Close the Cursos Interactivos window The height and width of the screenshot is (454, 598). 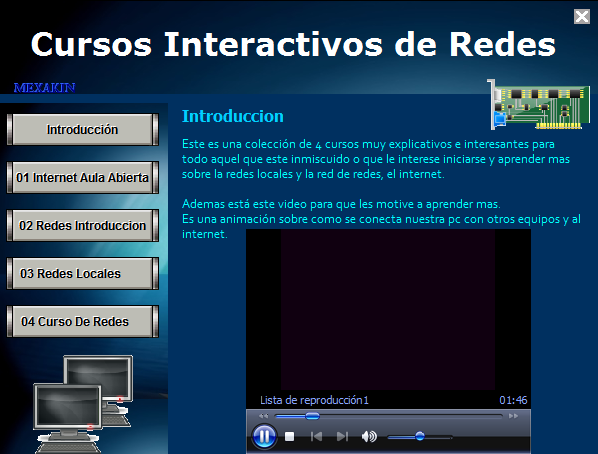coord(582,16)
